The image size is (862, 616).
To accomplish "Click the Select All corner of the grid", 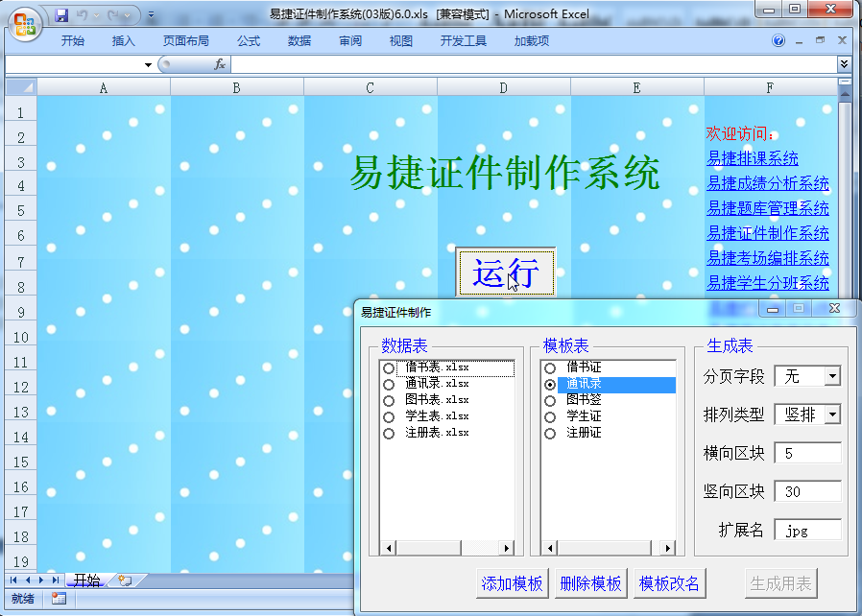I will (21, 87).
